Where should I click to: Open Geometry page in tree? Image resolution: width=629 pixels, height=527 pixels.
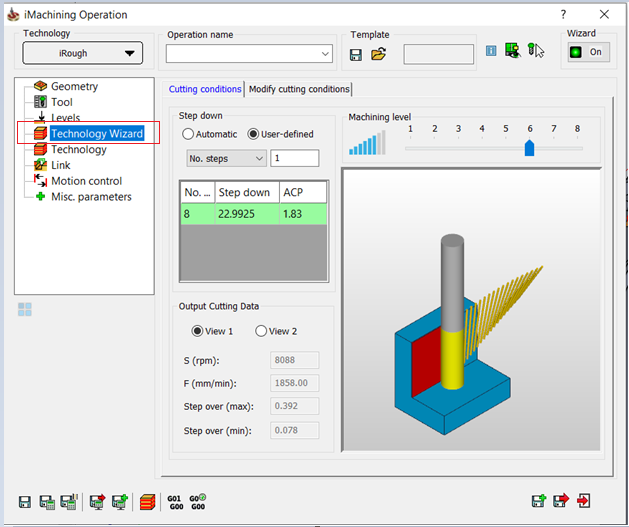pos(74,86)
